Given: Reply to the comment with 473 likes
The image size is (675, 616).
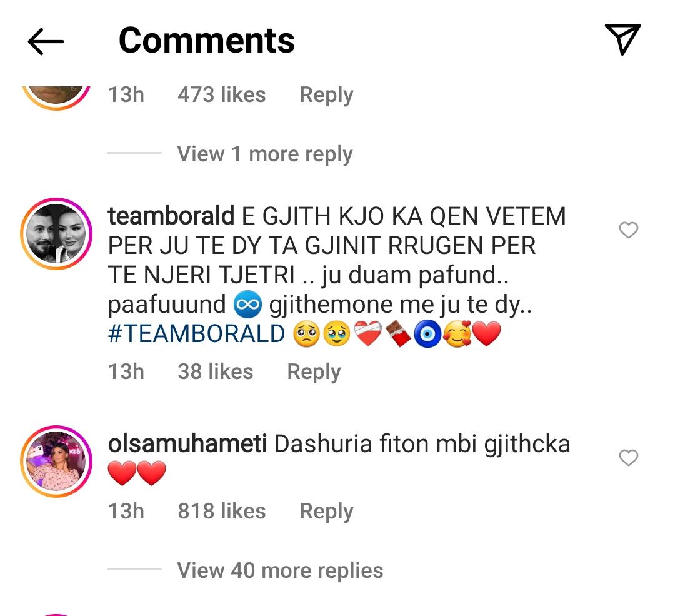Looking at the screenshot, I should point(326,94).
